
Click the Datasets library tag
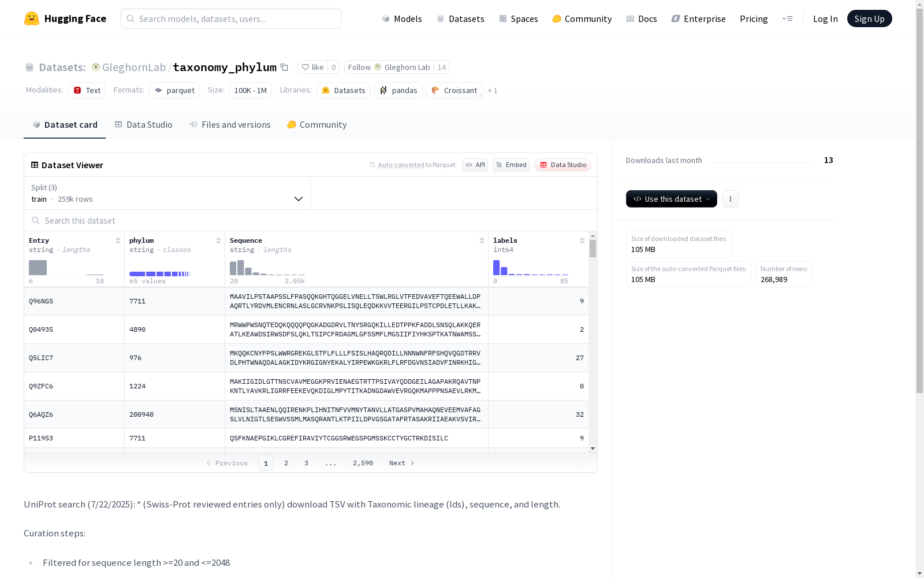coord(344,90)
